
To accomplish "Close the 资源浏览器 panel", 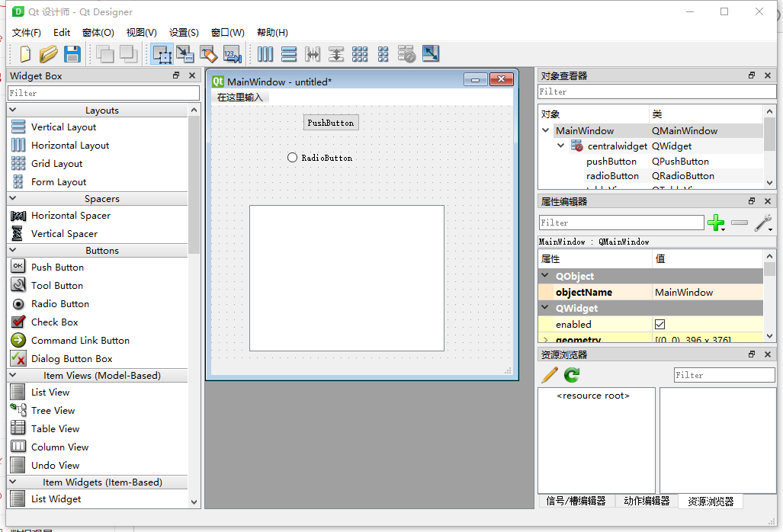I will click(x=768, y=354).
